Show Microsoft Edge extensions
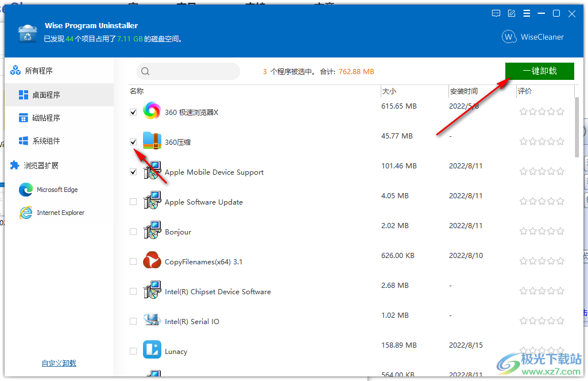This screenshot has height=381, width=588. tap(59, 190)
